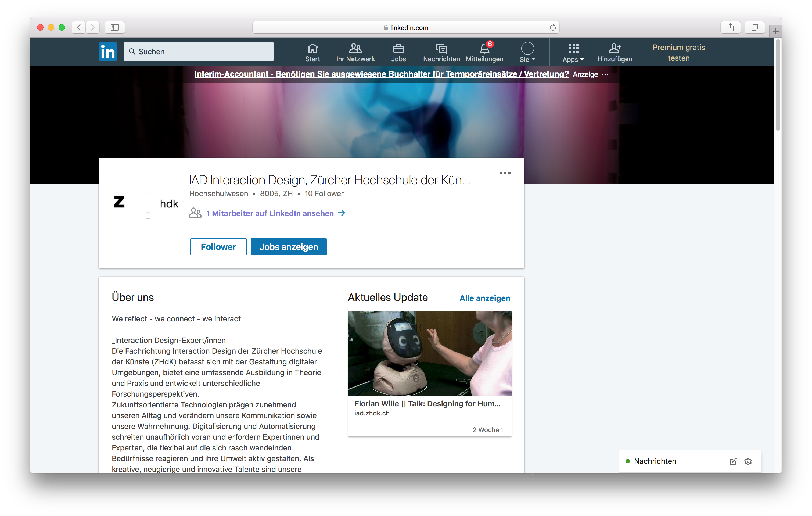
Task: Click the 10 Follower text
Action: pyautogui.click(x=324, y=193)
